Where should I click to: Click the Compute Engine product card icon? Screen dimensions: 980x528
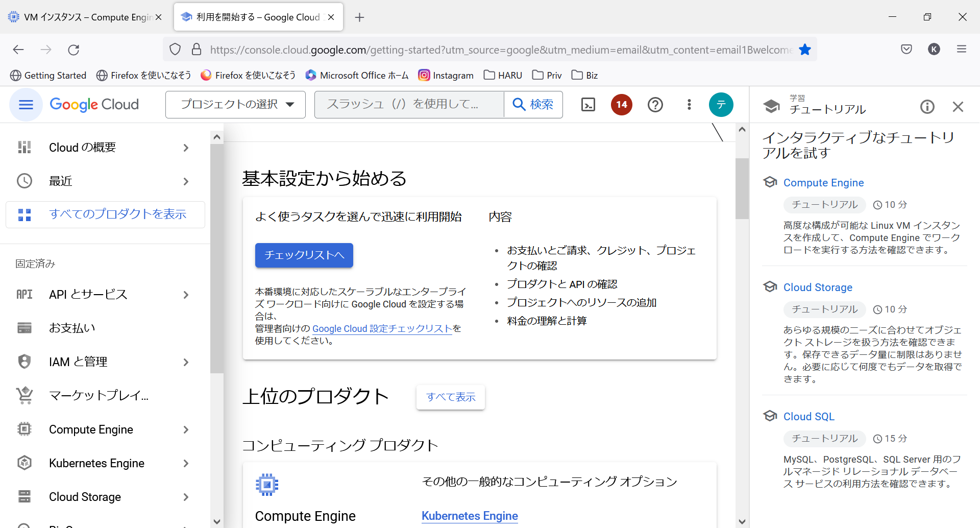267,485
